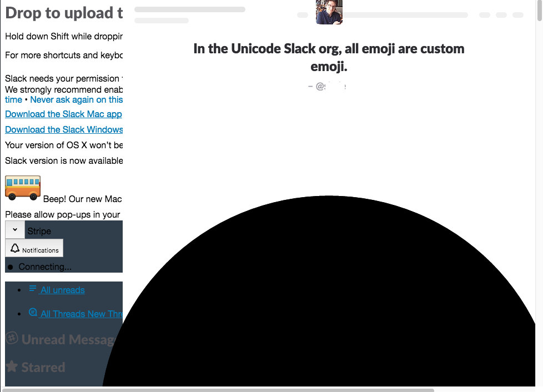Click Download the Slack Windows link
This screenshot has height=392, width=543.
point(64,129)
